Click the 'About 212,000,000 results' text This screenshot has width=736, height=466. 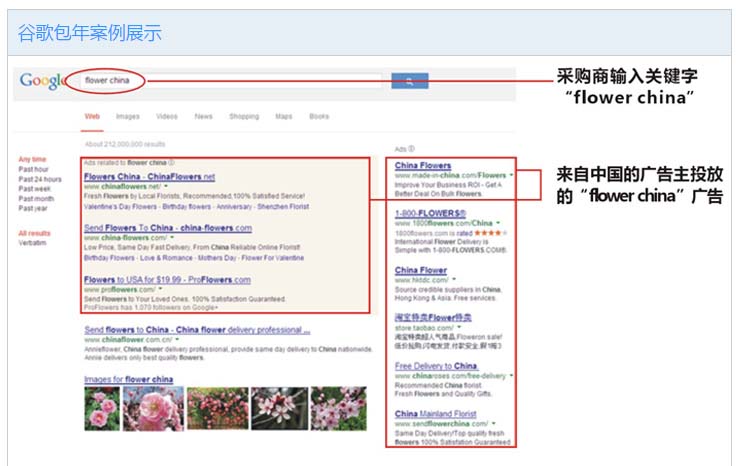click(x=125, y=144)
